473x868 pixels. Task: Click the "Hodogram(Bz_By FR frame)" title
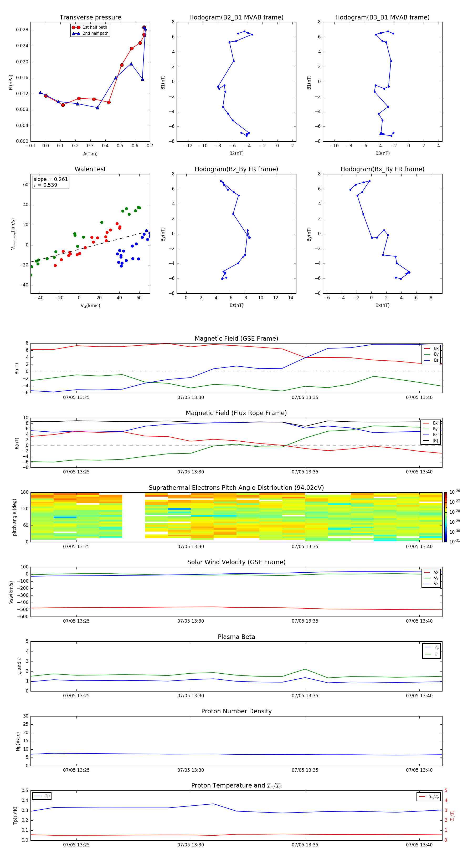[x=236, y=169]
